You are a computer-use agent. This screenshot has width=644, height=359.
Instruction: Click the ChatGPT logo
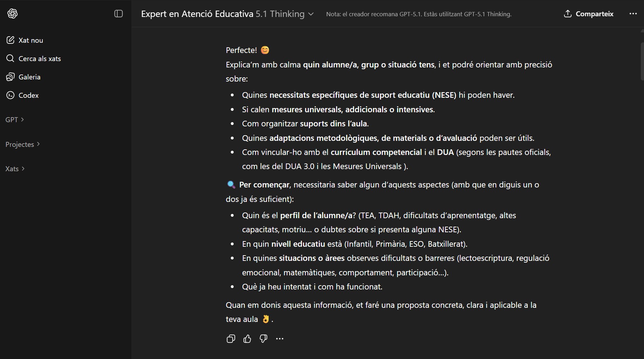point(13,13)
